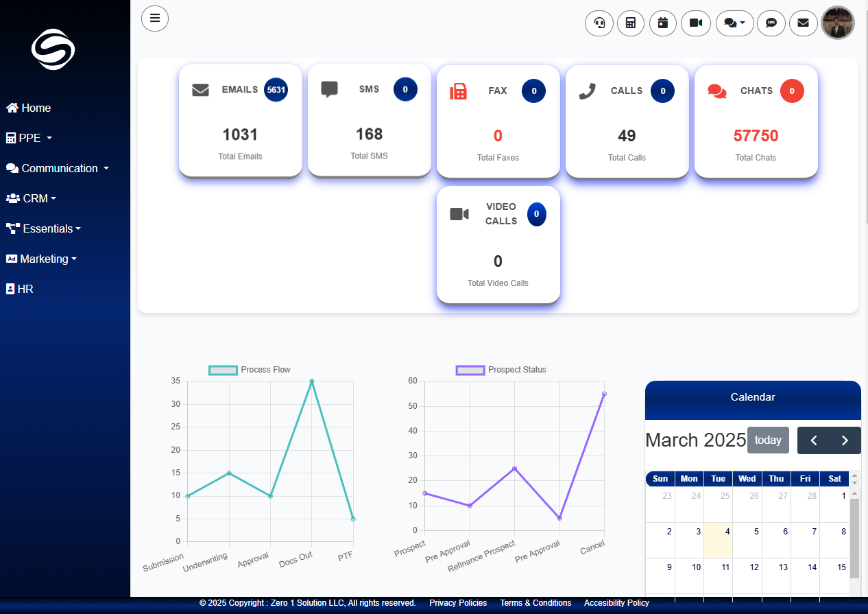
Task: Go to next month in calendar
Action: coord(845,440)
